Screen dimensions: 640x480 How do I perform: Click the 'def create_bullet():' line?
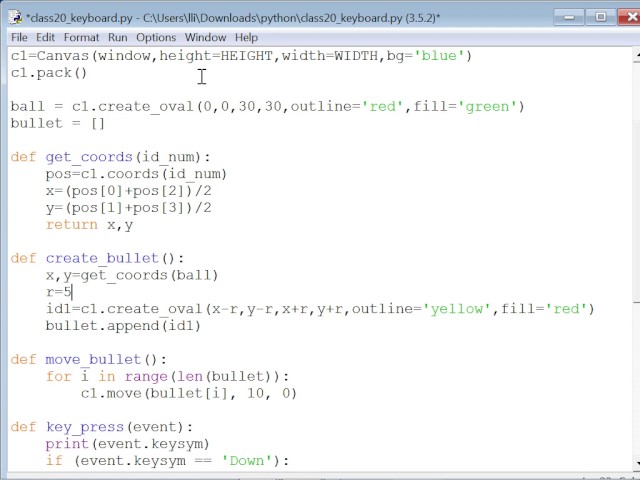point(97,258)
